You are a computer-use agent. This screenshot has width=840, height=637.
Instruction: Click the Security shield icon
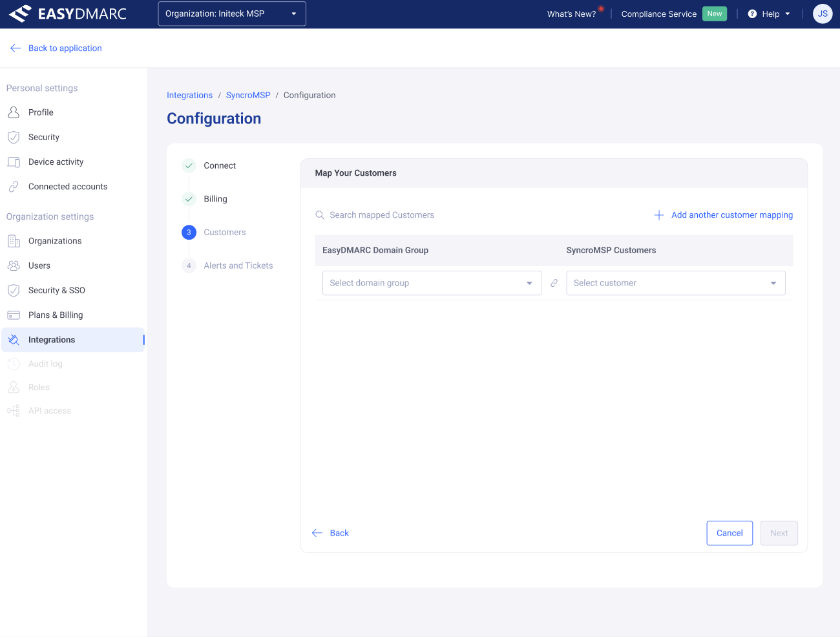tap(14, 137)
